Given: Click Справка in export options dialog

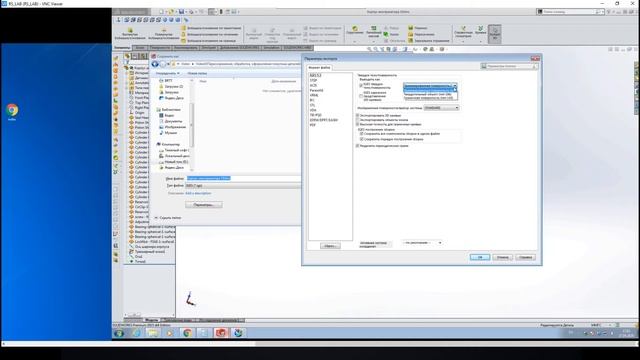Looking at the screenshot, I should [x=525, y=257].
